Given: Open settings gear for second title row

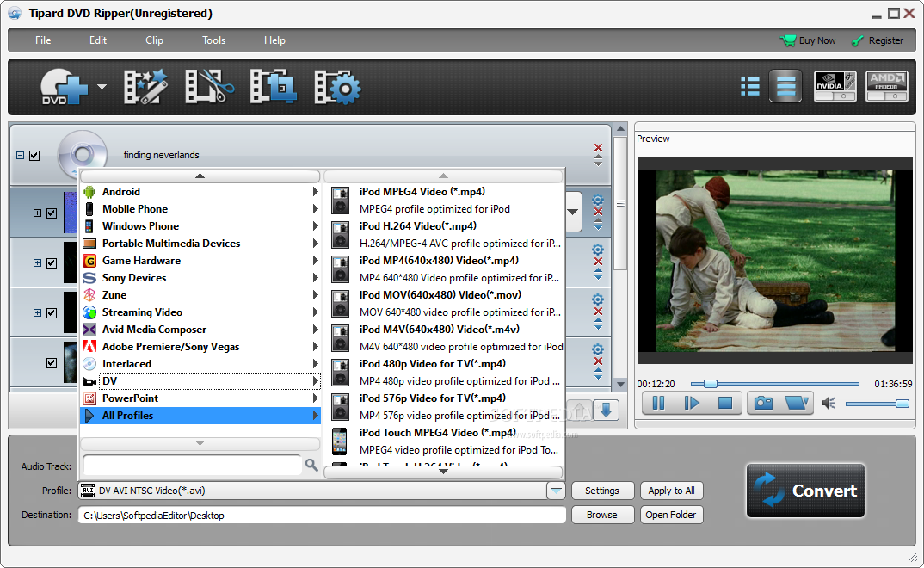Looking at the screenshot, I should (x=598, y=250).
